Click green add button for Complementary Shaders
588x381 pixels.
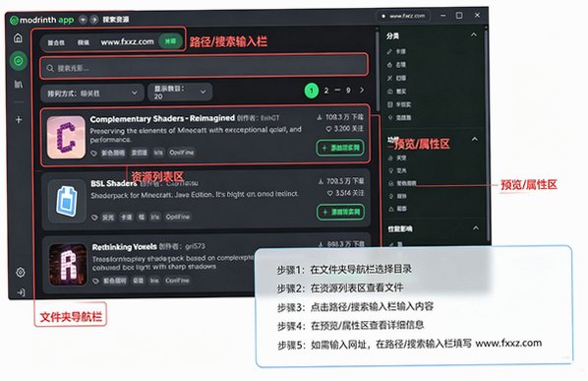(x=340, y=148)
